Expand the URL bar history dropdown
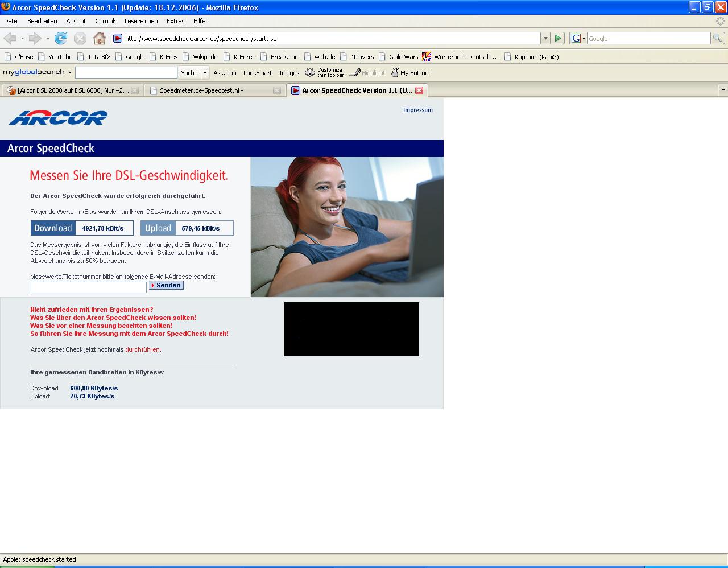Screen dimensions: 728x568 coord(545,38)
